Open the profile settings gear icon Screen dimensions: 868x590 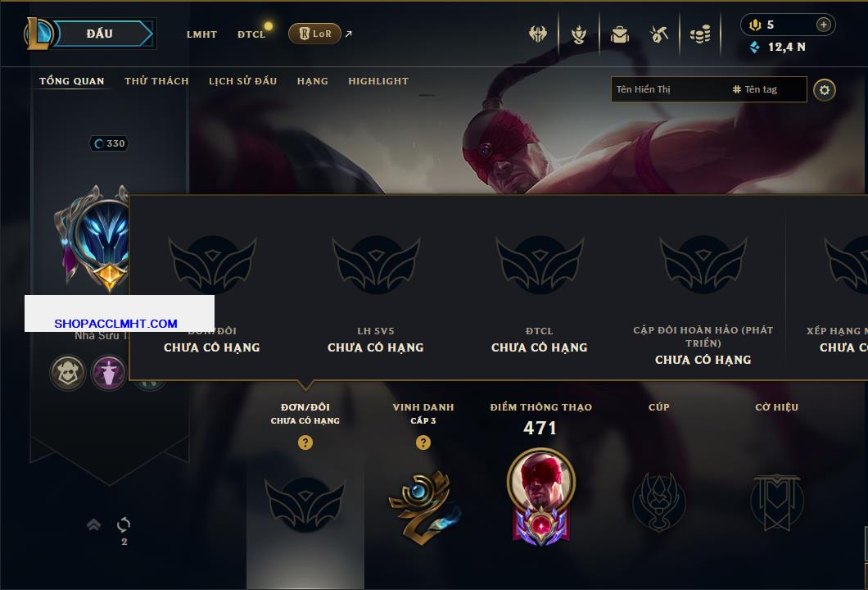(825, 90)
